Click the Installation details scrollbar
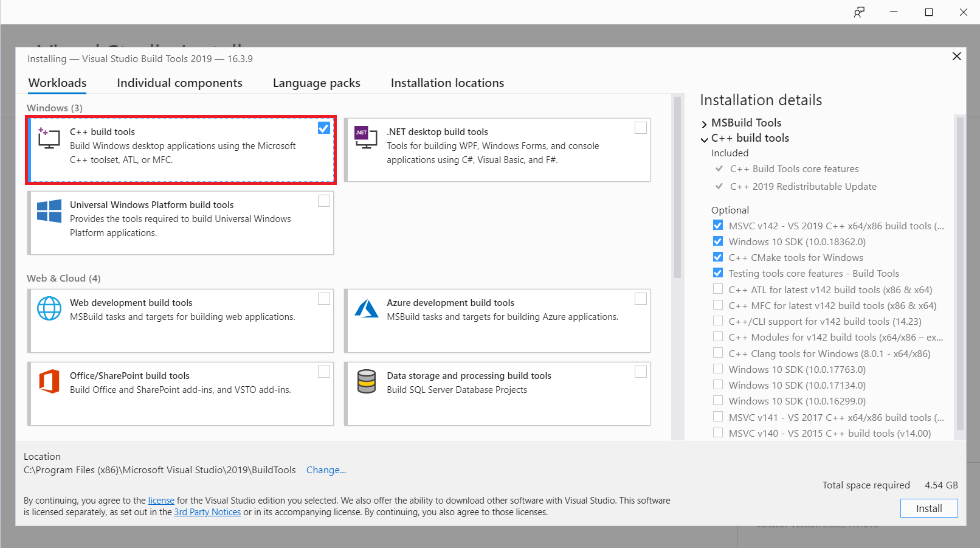Image resolution: width=980 pixels, height=548 pixels. 960,274
